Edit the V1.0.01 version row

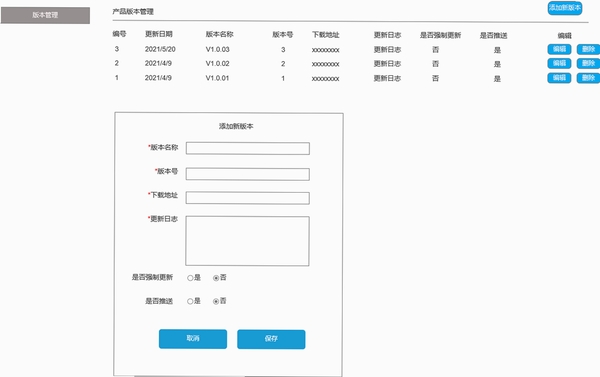point(559,78)
